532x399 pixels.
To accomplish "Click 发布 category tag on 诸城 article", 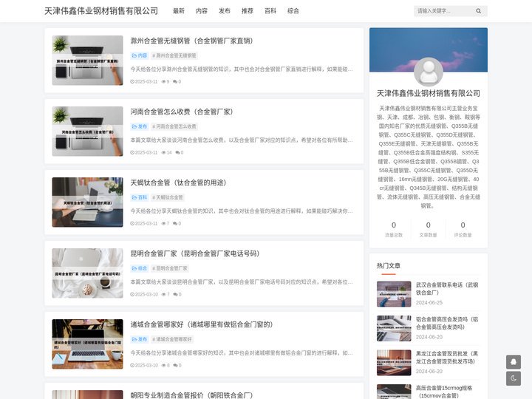I will click(x=140, y=339).
